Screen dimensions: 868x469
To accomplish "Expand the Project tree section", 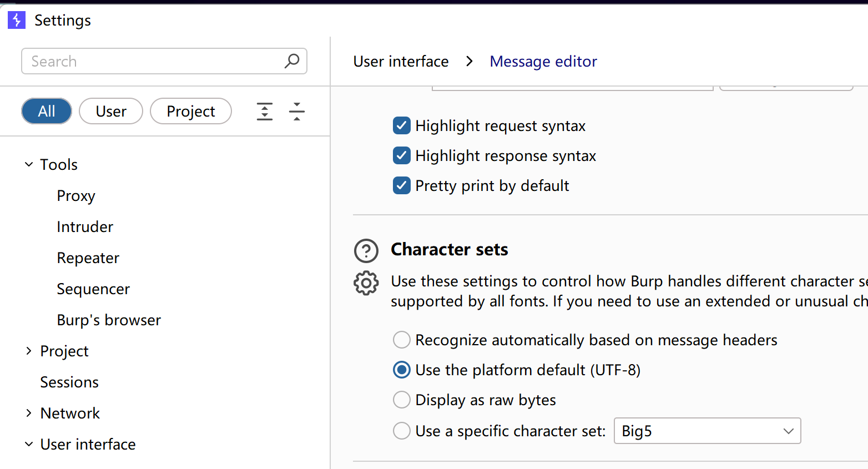I will pyautogui.click(x=29, y=351).
